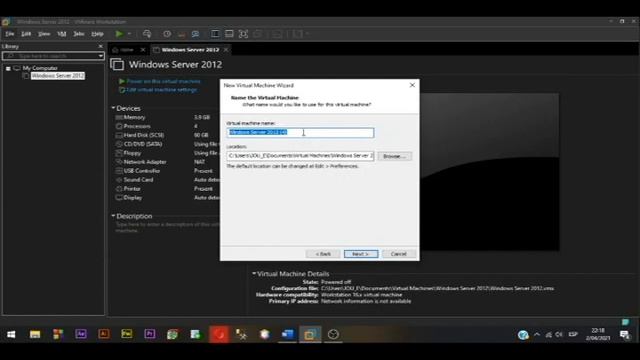The image size is (640, 360).
Task: Open the Windows Start menu
Action: (x=11, y=335)
